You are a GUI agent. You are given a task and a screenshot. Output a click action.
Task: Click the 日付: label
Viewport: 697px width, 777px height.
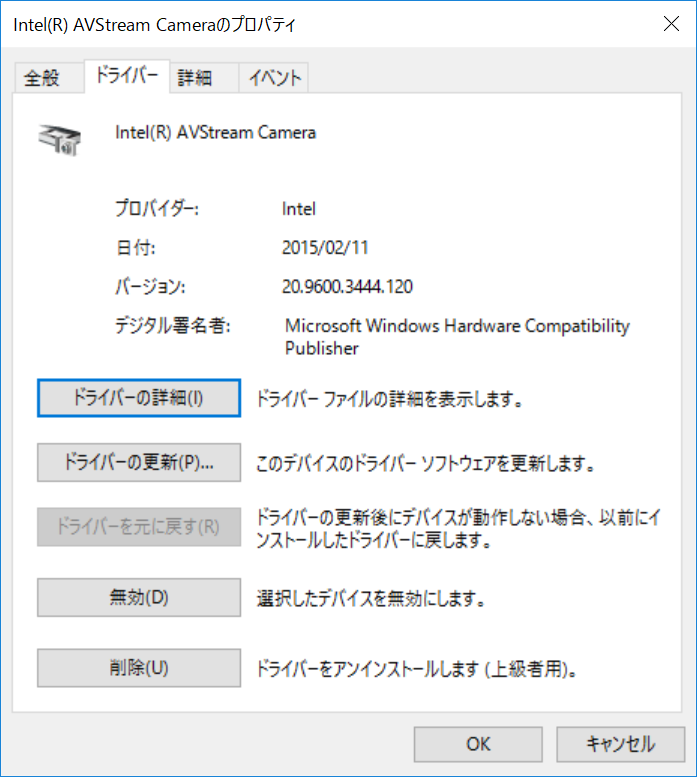pos(136,247)
